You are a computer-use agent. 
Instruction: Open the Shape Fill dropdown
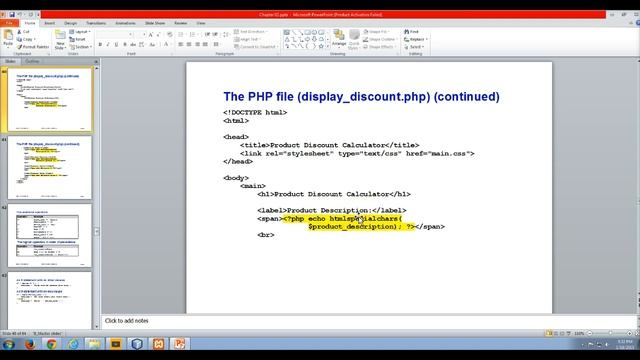point(376,31)
